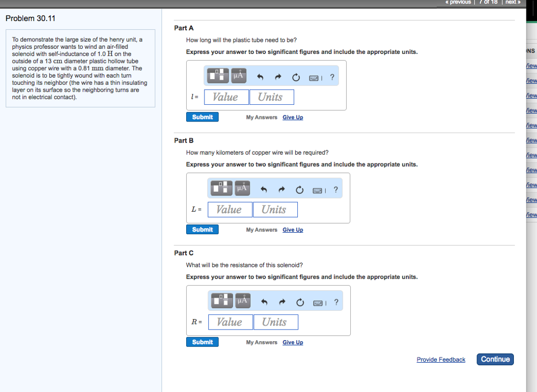Image resolution: width=537 pixels, height=392 pixels.
Task: Click the help question mark in Part C toolbar
Action: coord(336,301)
